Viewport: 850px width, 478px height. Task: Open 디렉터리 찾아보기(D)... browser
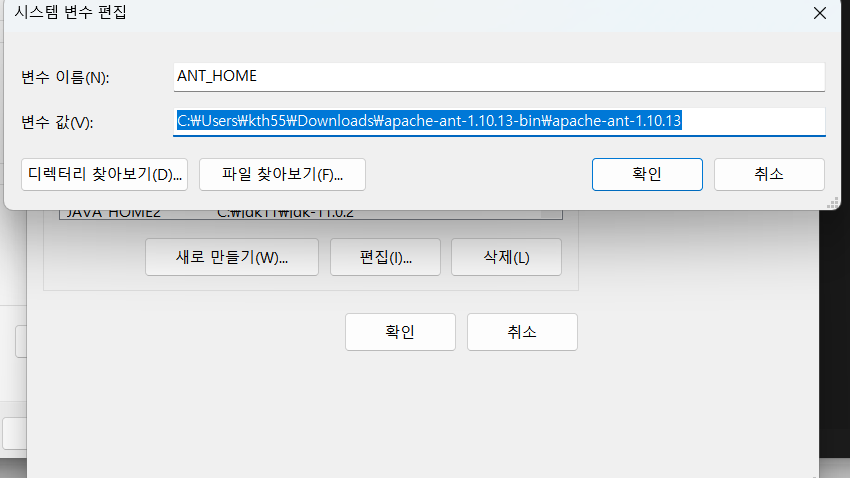(105, 175)
